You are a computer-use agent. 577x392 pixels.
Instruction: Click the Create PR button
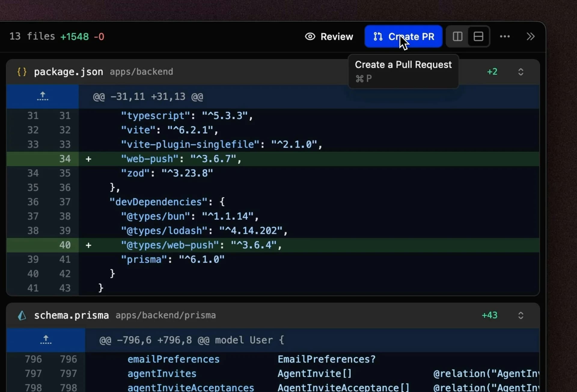click(x=403, y=36)
